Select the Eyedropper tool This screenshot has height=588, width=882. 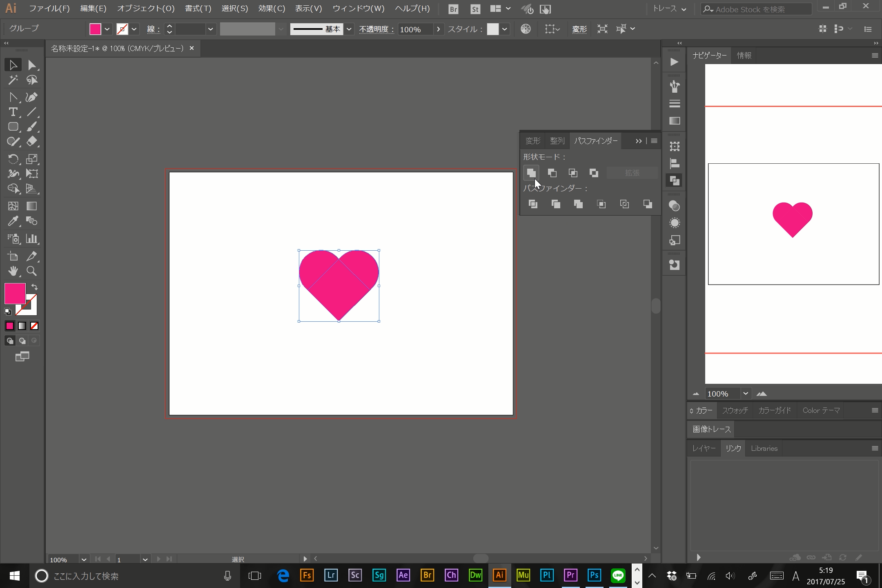point(13,221)
